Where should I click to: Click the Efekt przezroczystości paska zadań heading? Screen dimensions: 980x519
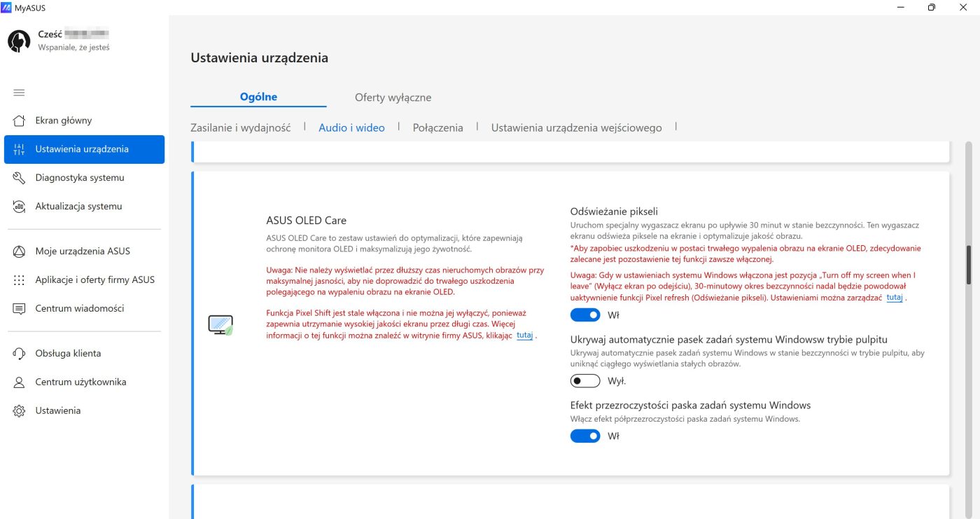690,406
